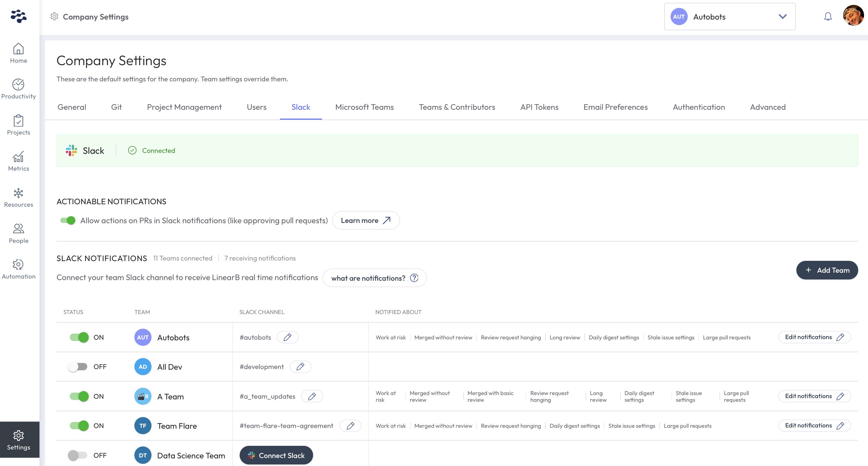The width and height of the screenshot is (868, 466).
Task: Turn on All Dev notifications toggle
Action: click(x=77, y=367)
